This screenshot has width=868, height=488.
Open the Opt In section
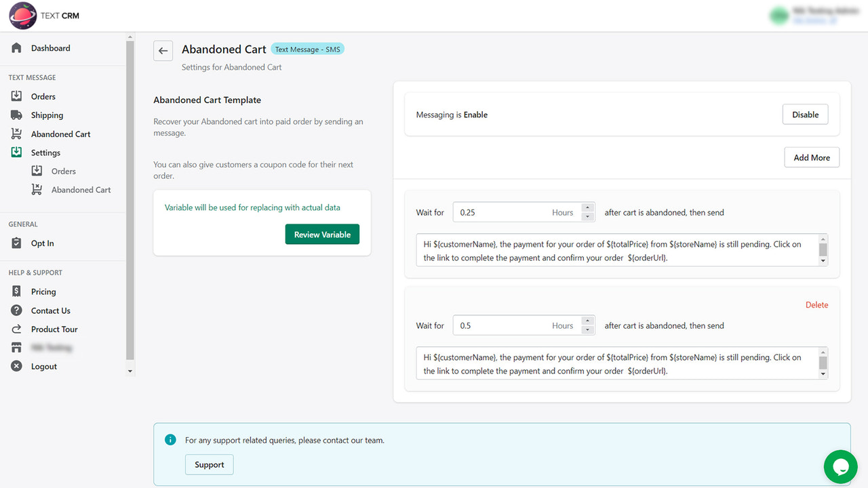[x=16, y=243]
